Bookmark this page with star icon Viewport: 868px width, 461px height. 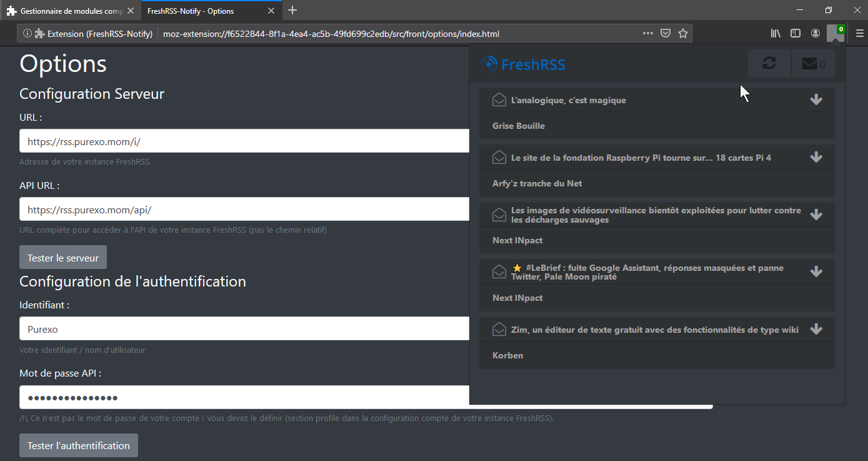683,33
